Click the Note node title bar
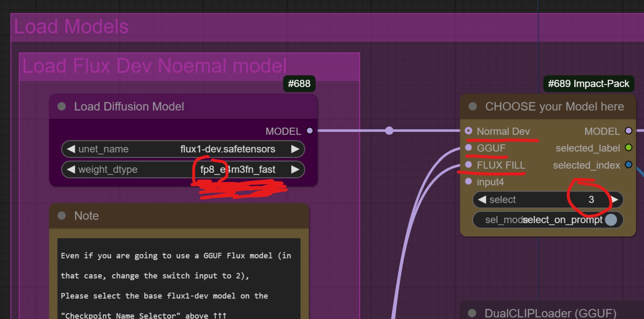The height and width of the screenshot is (319, 644). (x=179, y=216)
